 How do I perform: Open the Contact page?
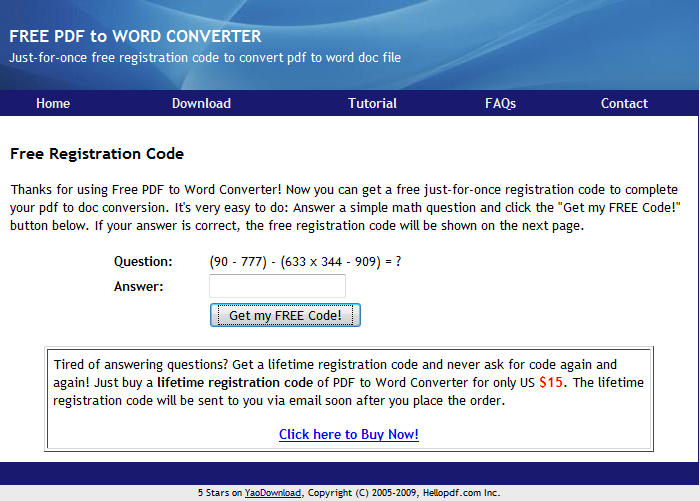pyautogui.click(x=624, y=103)
